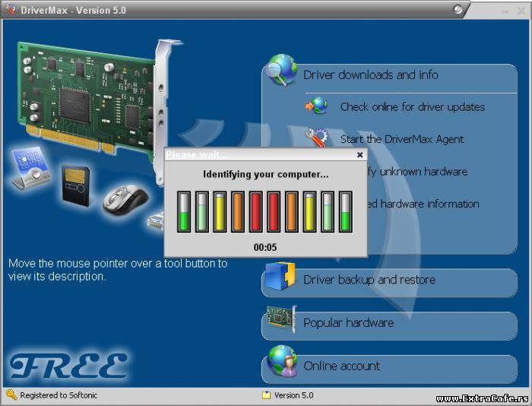Viewport: 532px width, 406px height.
Task: Click the wrench gear DriverMax Agent icon
Action: 316,137
